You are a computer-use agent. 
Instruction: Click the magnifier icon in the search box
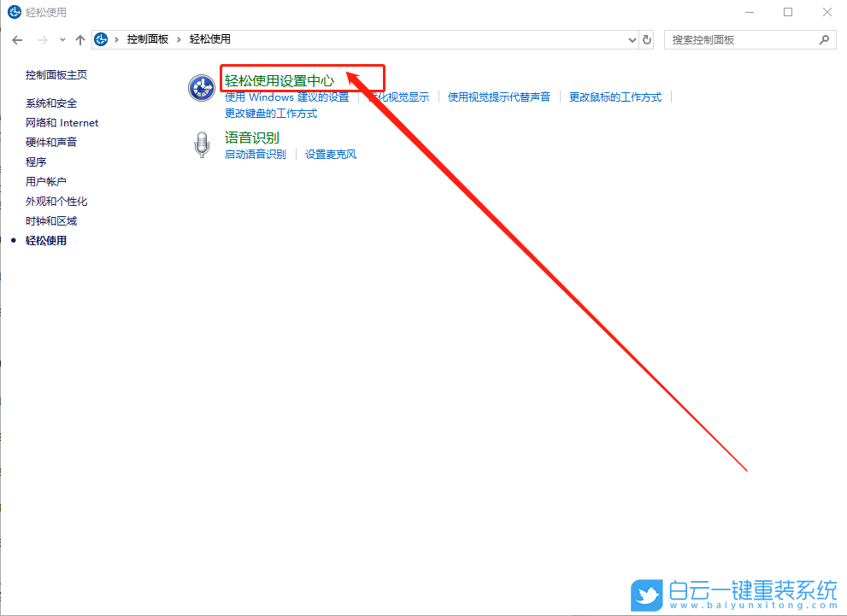point(823,39)
